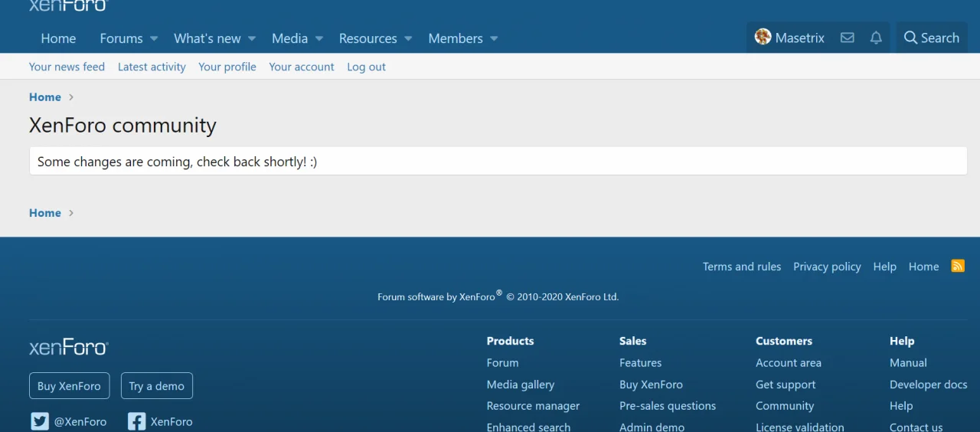Click the Sales column heading

[x=632, y=341]
